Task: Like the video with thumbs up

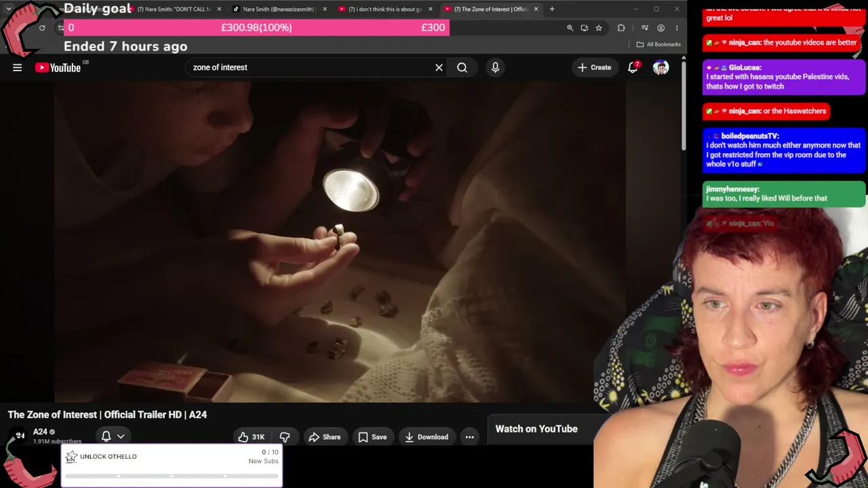Action: tap(250, 437)
